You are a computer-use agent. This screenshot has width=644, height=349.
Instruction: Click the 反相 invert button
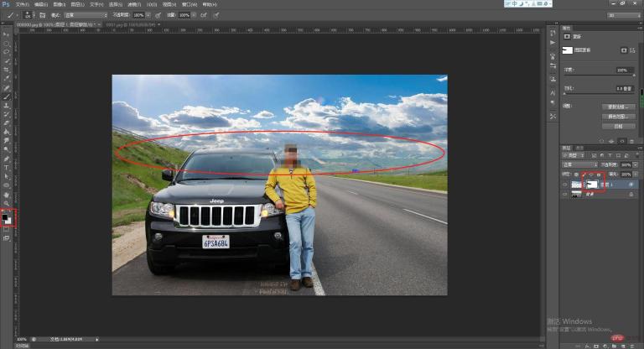coord(616,124)
